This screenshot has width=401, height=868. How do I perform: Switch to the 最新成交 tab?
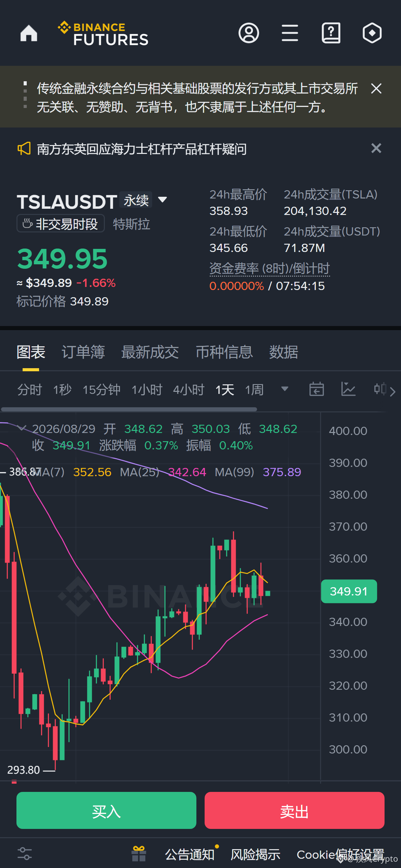[150, 352]
